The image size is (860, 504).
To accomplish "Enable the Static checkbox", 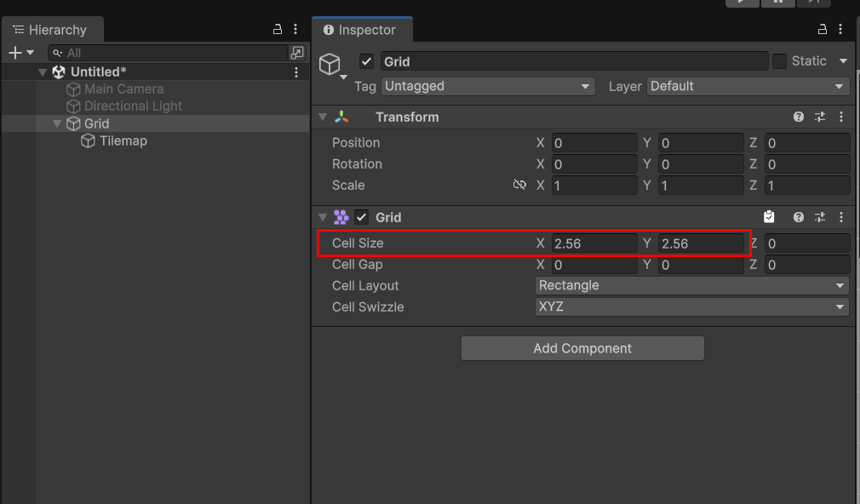I will coord(779,61).
